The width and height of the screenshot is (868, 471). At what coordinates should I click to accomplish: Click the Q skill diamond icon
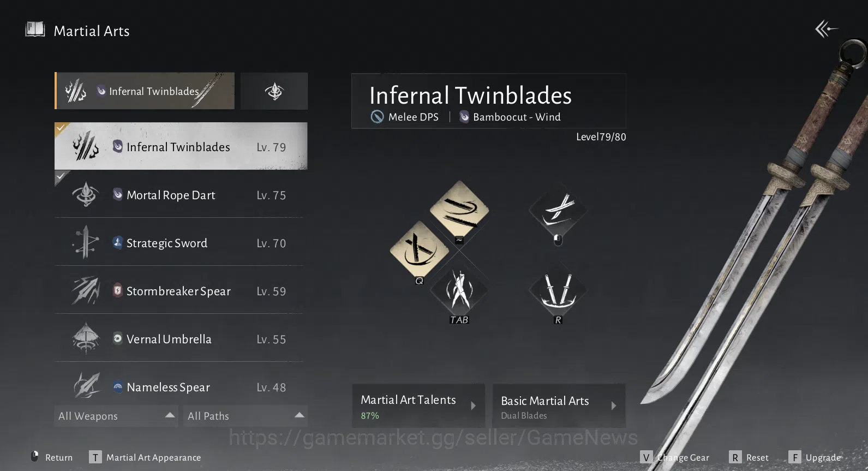(420, 251)
